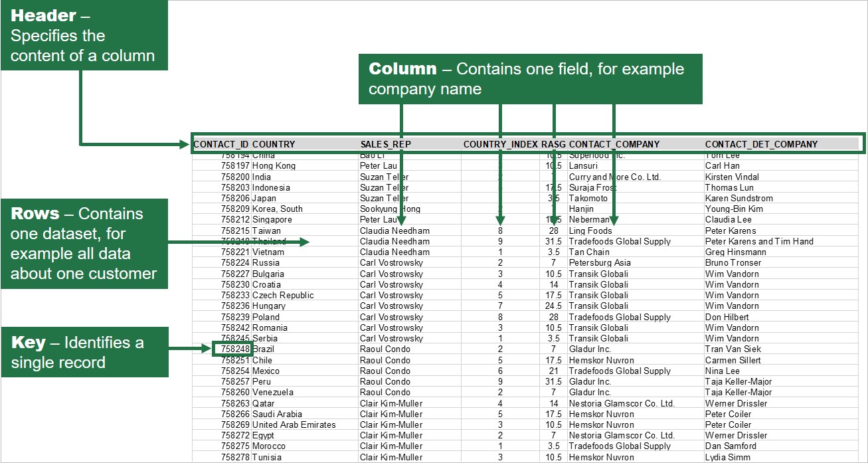868x463 pixels.
Task: Click the green Key explanation box
Action: 84,352
